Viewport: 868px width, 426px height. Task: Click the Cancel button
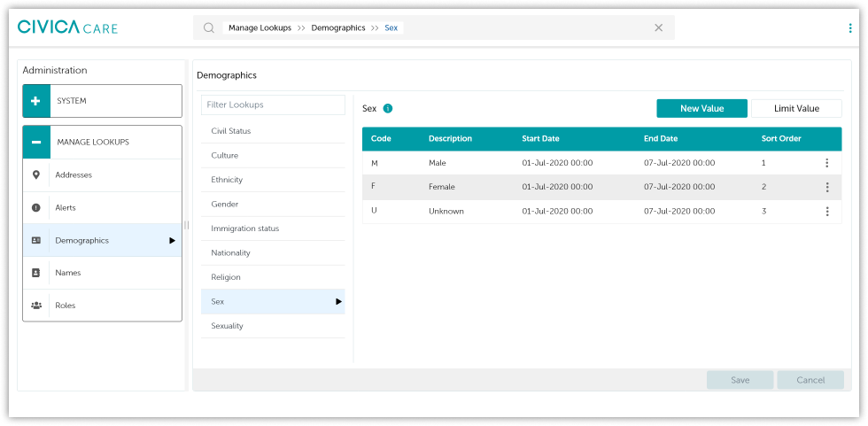pyautogui.click(x=810, y=380)
